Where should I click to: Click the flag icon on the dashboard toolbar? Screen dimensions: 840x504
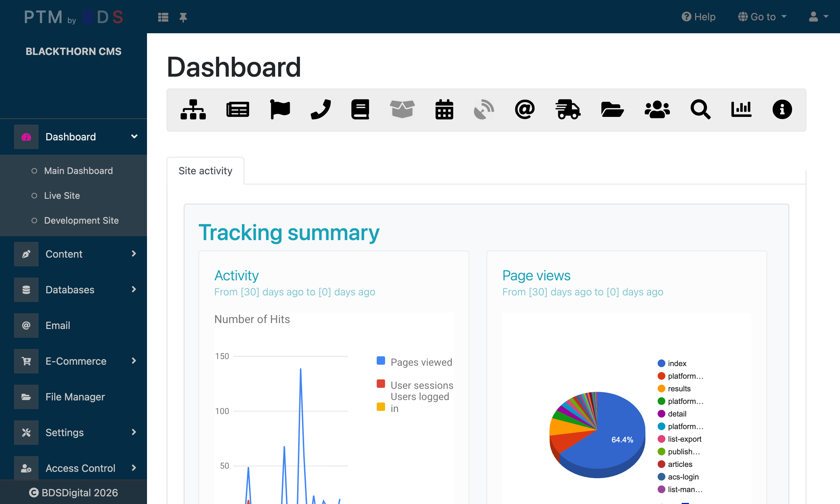point(280,110)
